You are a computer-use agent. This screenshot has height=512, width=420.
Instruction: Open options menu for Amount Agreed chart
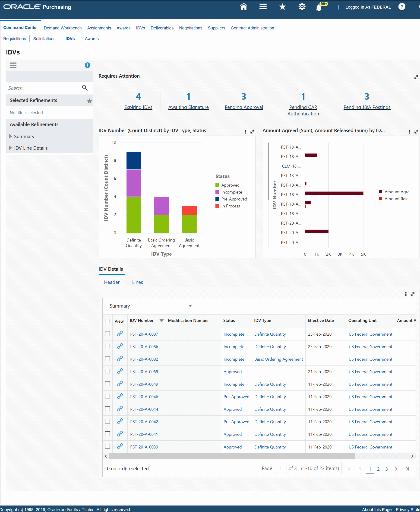[x=409, y=131]
